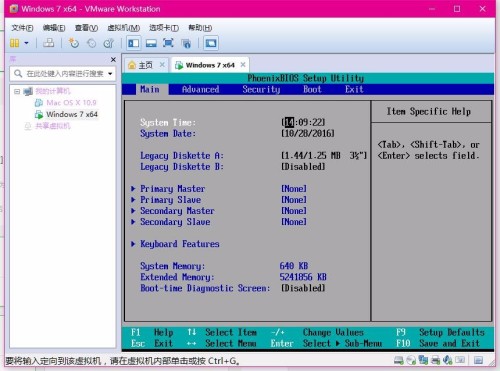This screenshot has height=371, width=500.
Task: Switch to Unity mode icon
Action: pos(186,43)
